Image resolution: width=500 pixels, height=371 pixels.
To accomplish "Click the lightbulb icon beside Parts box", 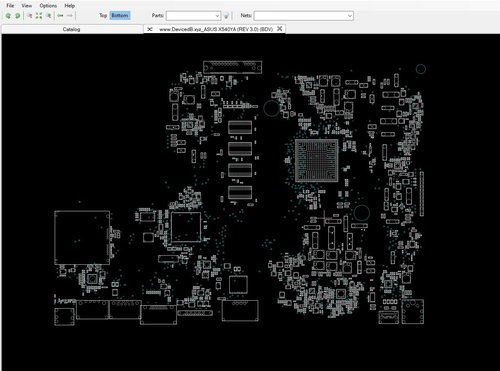I will click(x=226, y=16).
